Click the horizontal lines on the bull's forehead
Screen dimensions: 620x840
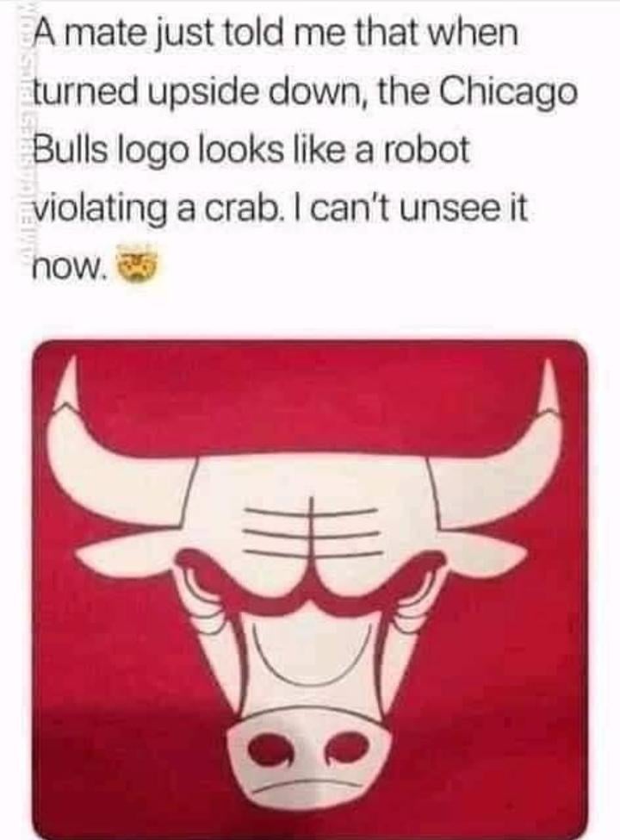[315, 533]
